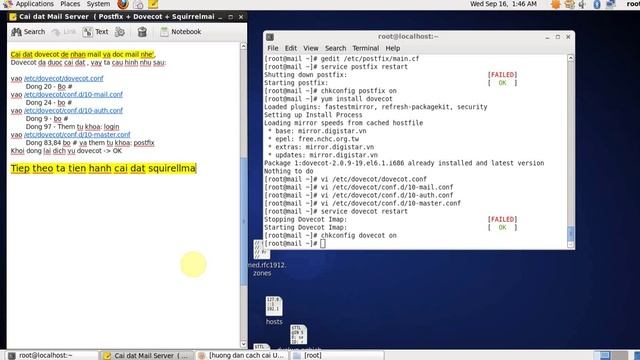Click the note scrollbar up arrow
Viewport: 640px width, 360px height.
243,47
